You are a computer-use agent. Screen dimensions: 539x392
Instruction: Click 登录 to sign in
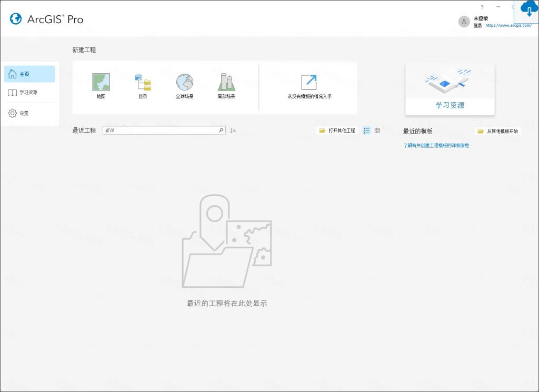tap(477, 25)
